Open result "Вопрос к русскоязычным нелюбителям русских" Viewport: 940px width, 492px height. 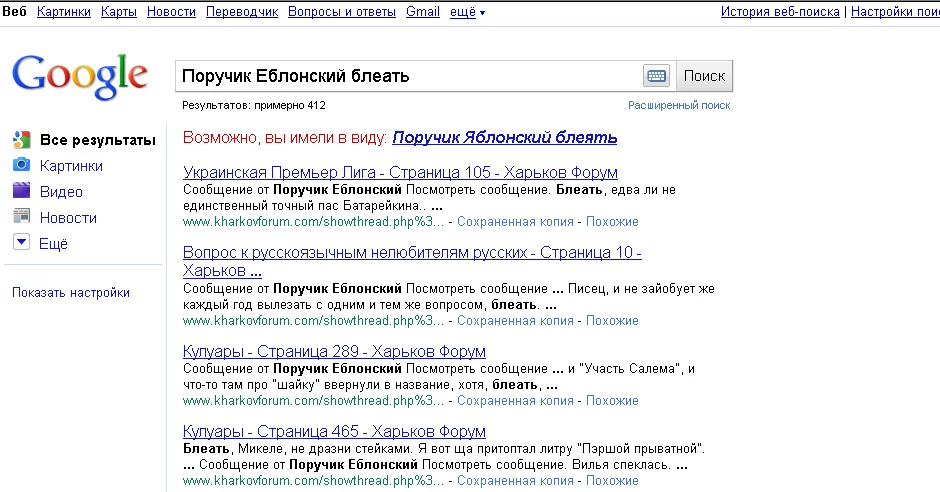click(412, 261)
